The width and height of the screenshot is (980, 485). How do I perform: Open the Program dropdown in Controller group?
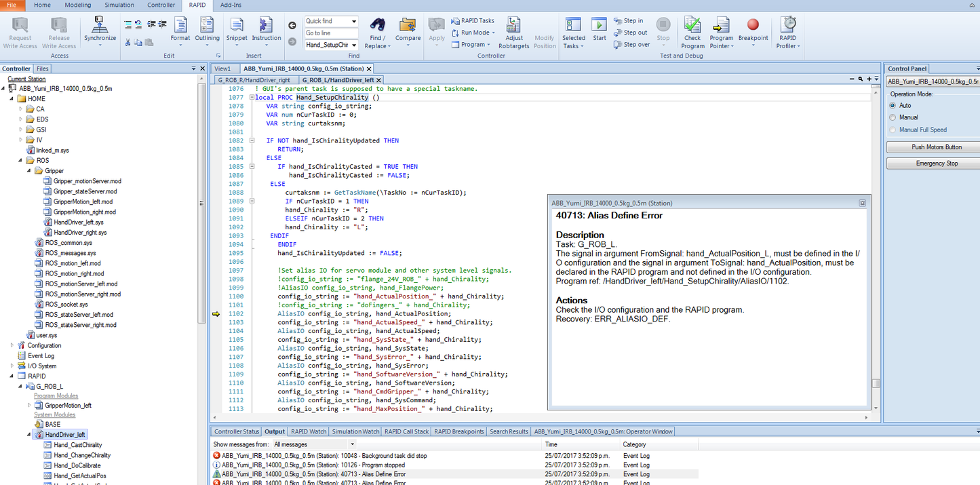(471, 45)
